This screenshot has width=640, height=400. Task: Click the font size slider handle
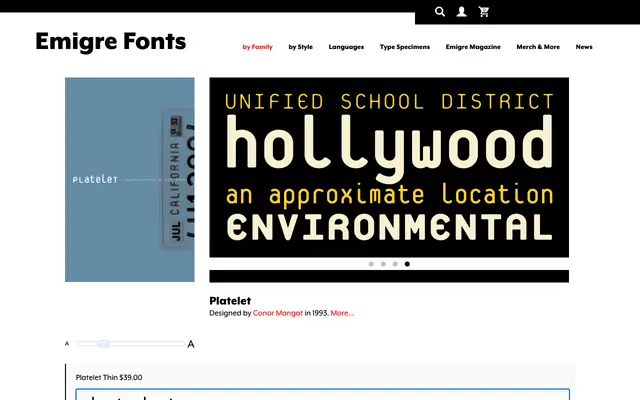(x=103, y=344)
